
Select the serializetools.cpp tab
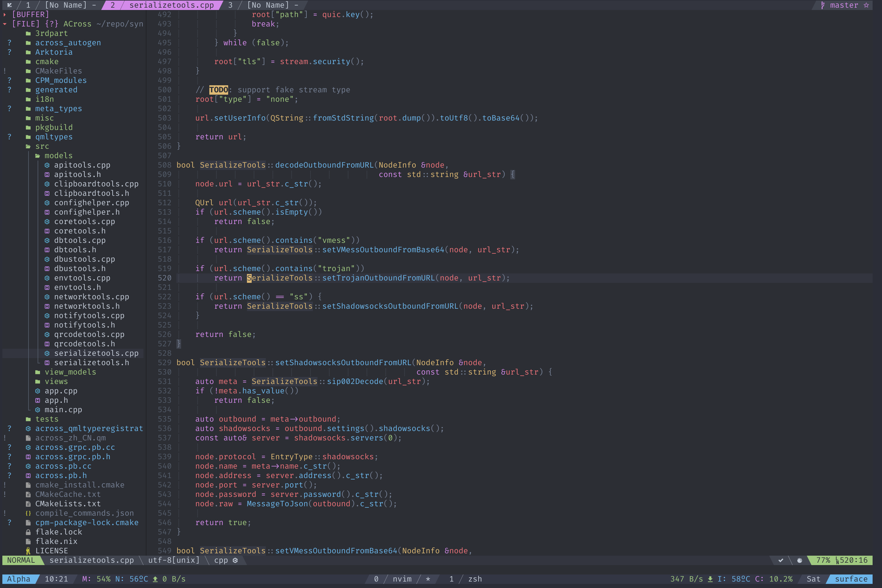point(162,5)
